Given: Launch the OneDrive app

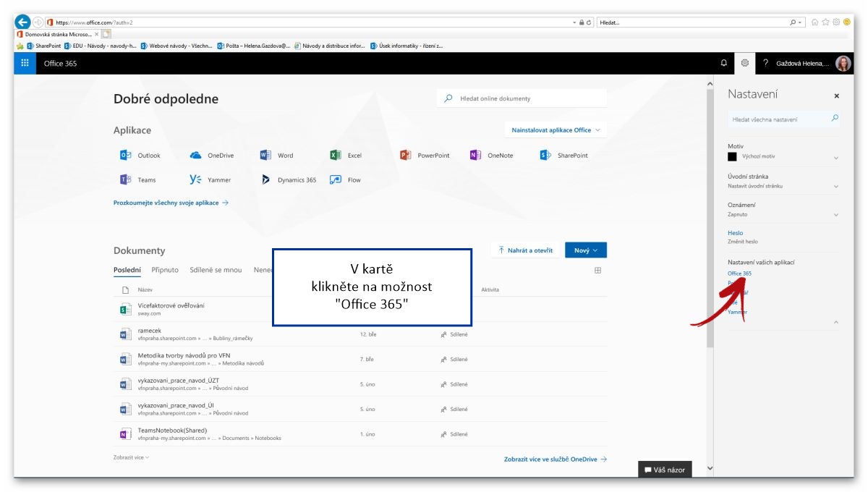Looking at the screenshot, I should click(x=212, y=156).
